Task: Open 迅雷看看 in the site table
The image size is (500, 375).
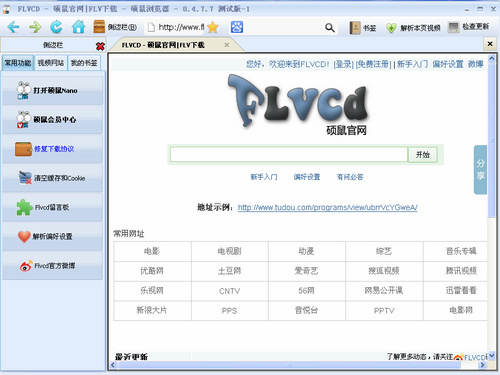Action: click(461, 290)
